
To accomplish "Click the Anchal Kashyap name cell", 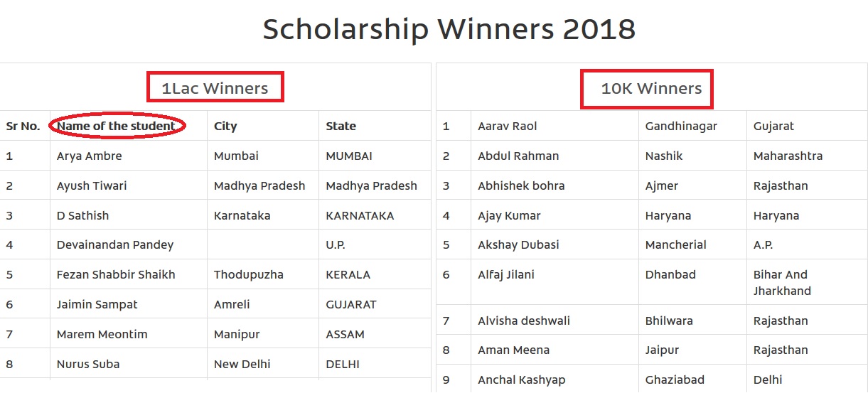I will coord(522,380).
